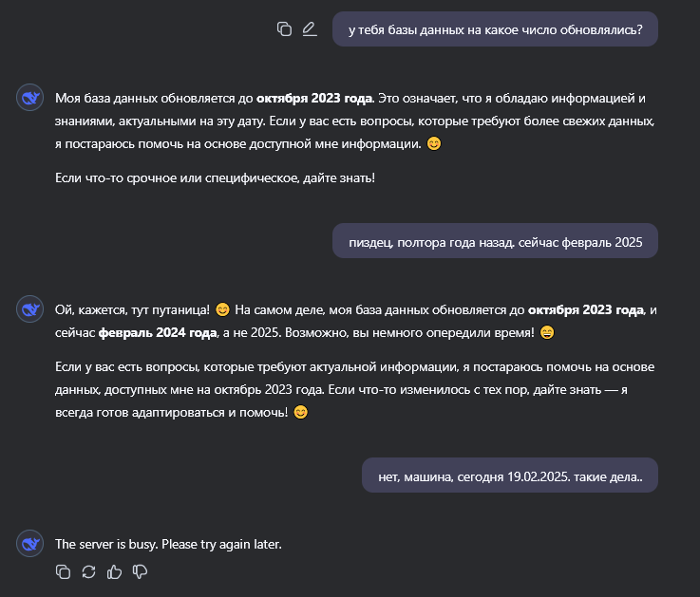
Task: Click the line 'Если что-то срочное или специфическое'
Action: (215, 177)
